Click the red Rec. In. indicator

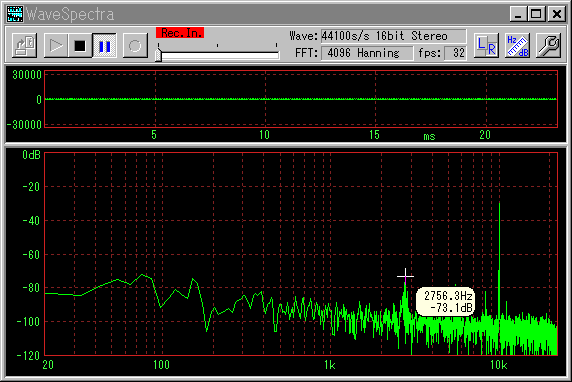[180, 33]
